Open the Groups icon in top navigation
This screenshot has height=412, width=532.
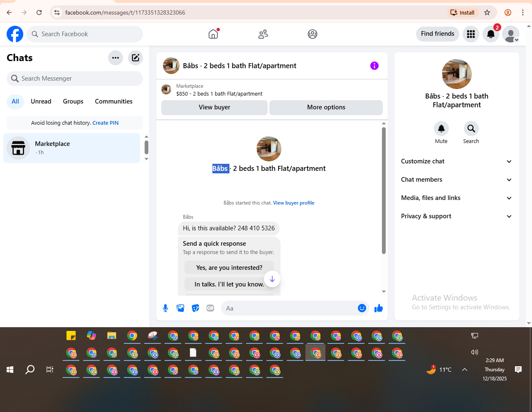[313, 34]
